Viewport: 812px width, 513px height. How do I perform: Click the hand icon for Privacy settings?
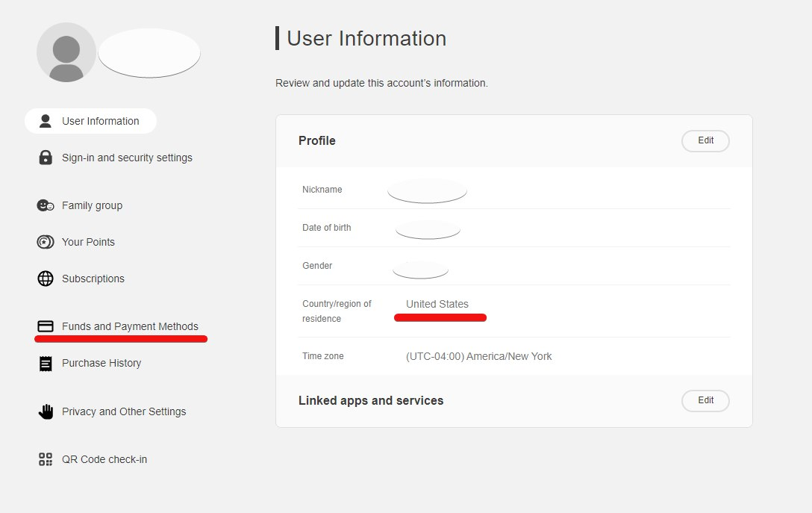point(46,411)
